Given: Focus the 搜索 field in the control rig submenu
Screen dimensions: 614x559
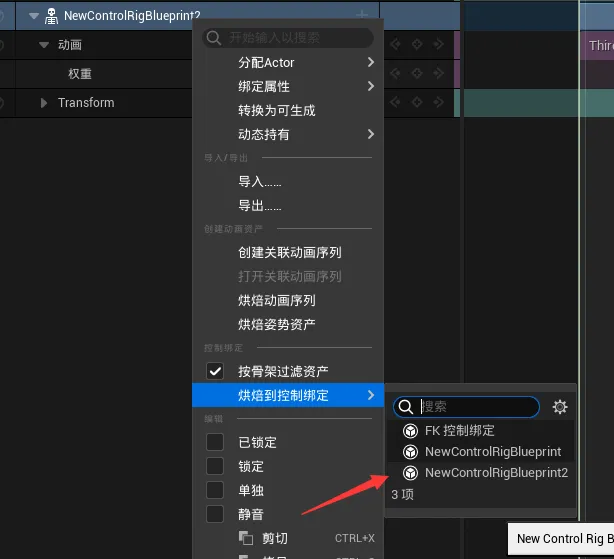Looking at the screenshot, I should [x=477, y=407].
